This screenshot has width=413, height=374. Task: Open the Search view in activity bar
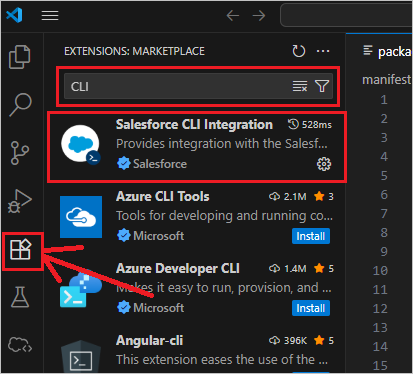click(20, 105)
